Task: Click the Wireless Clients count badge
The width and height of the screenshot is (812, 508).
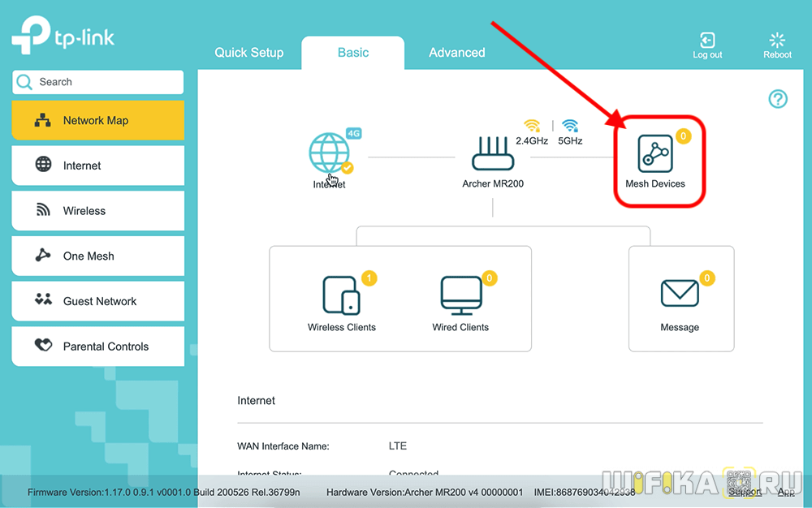Action: 369,278
